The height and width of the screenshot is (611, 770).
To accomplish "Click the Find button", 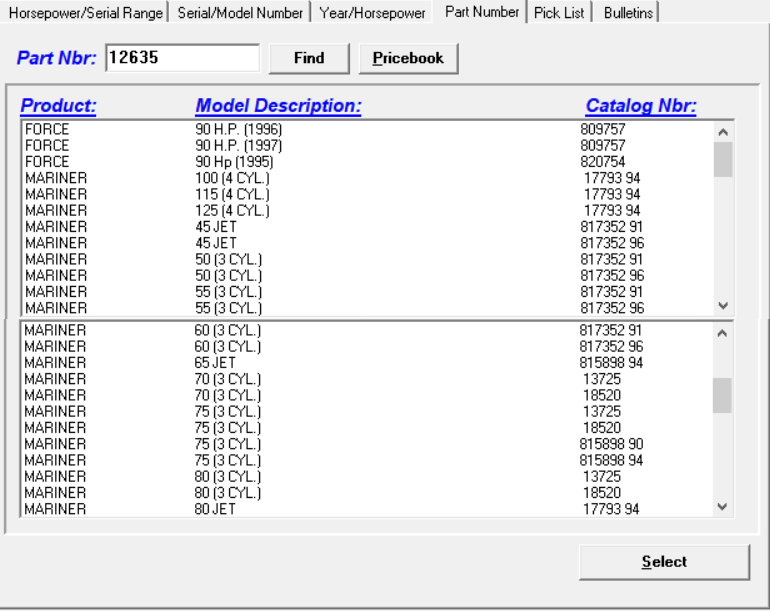I will [309, 58].
